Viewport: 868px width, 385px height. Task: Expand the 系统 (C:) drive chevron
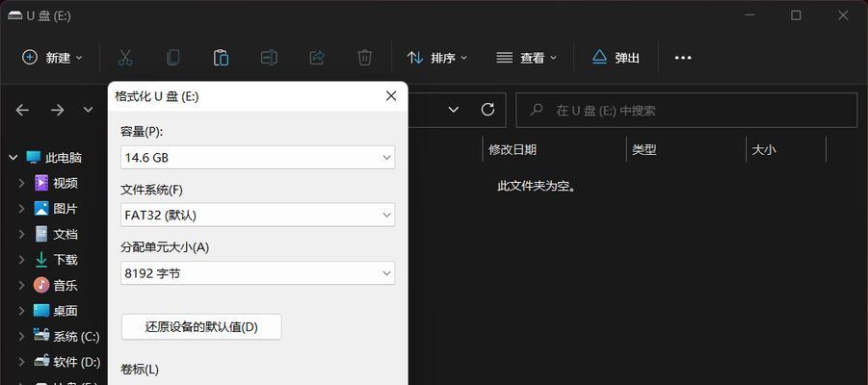(x=21, y=336)
